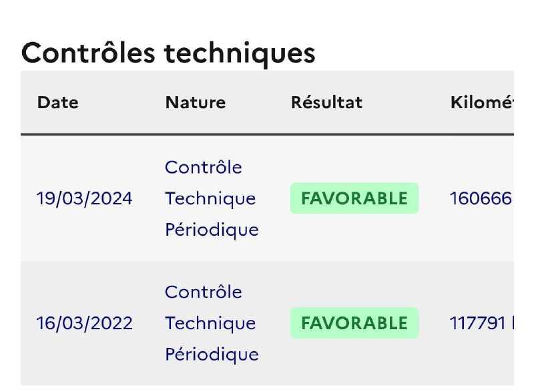Click the partially visible Kilométrage column header
The image size is (534, 392).
pos(482,103)
